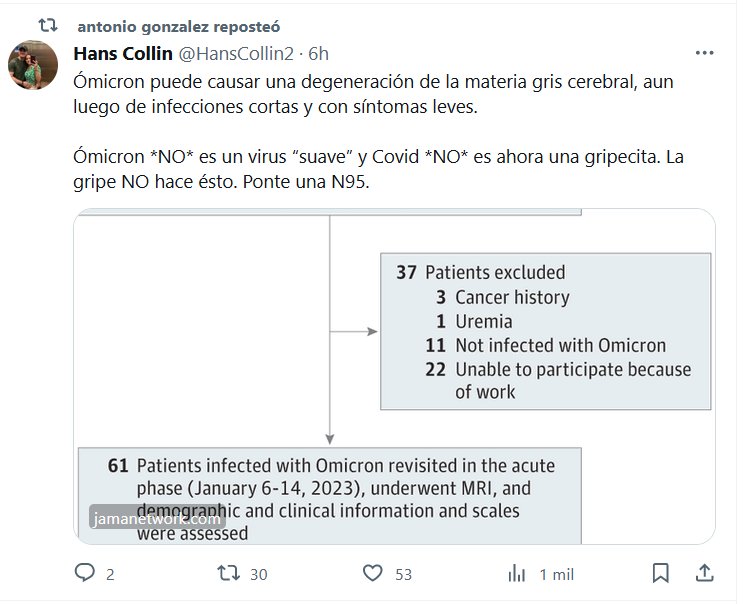Click the '1 mil' views count
The width and height of the screenshot is (754, 604).
pos(556,574)
